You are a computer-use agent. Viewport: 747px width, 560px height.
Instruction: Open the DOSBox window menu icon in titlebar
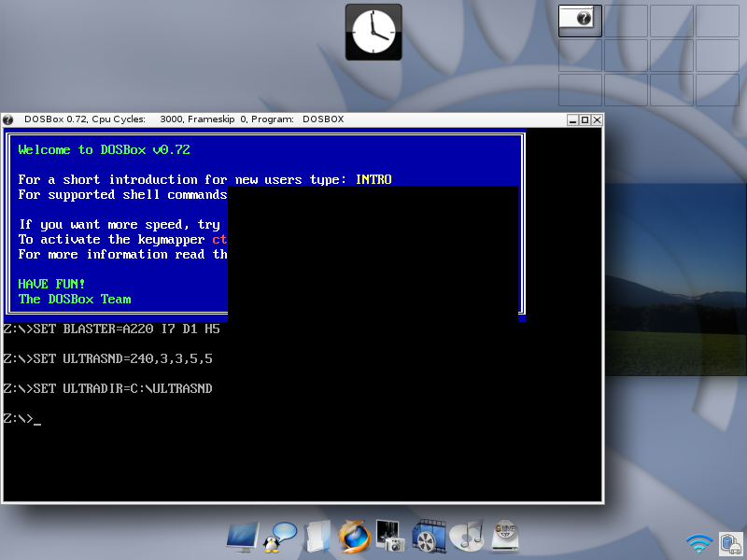click(8, 119)
